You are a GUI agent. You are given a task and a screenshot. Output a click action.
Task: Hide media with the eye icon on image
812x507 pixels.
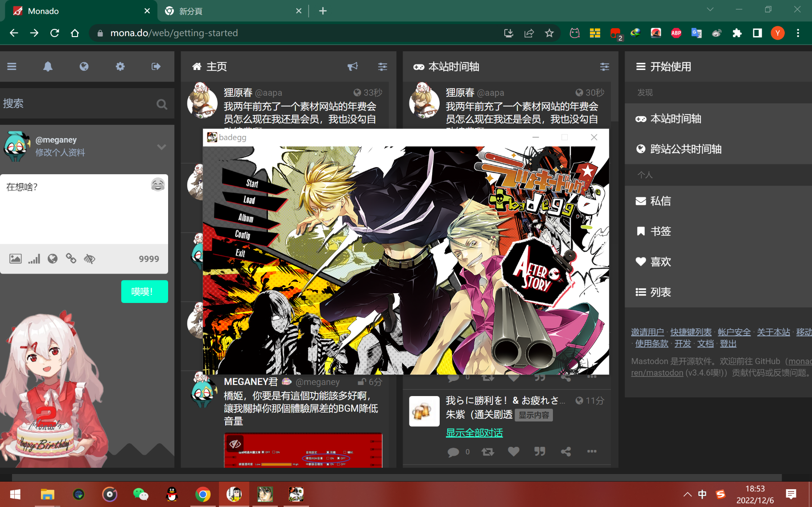coord(235,443)
